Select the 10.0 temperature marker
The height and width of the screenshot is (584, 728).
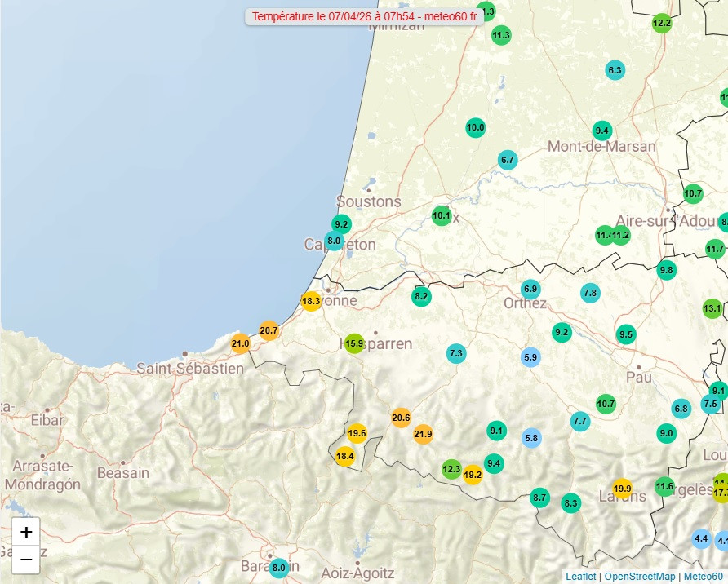(476, 127)
